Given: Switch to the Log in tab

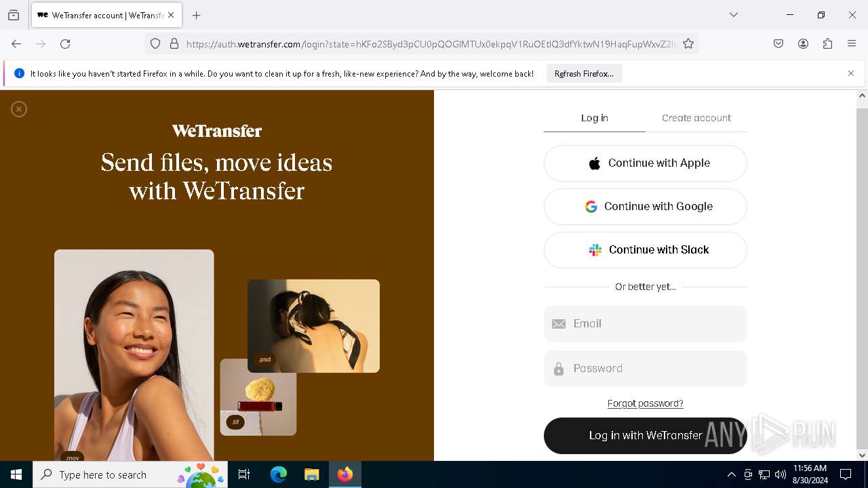Looking at the screenshot, I should [x=594, y=118].
